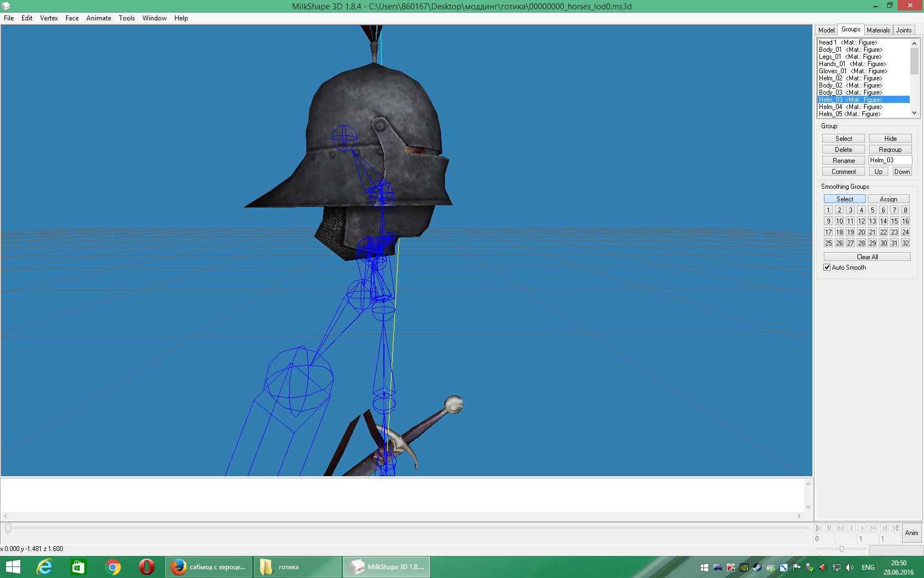Open the File menu
This screenshot has width=924, height=578.
tap(9, 18)
